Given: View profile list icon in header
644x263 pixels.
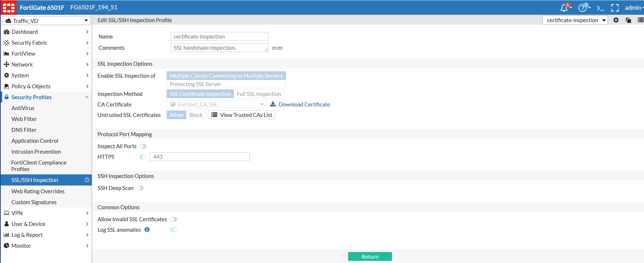Looking at the screenshot, I should tap(640, 20).
